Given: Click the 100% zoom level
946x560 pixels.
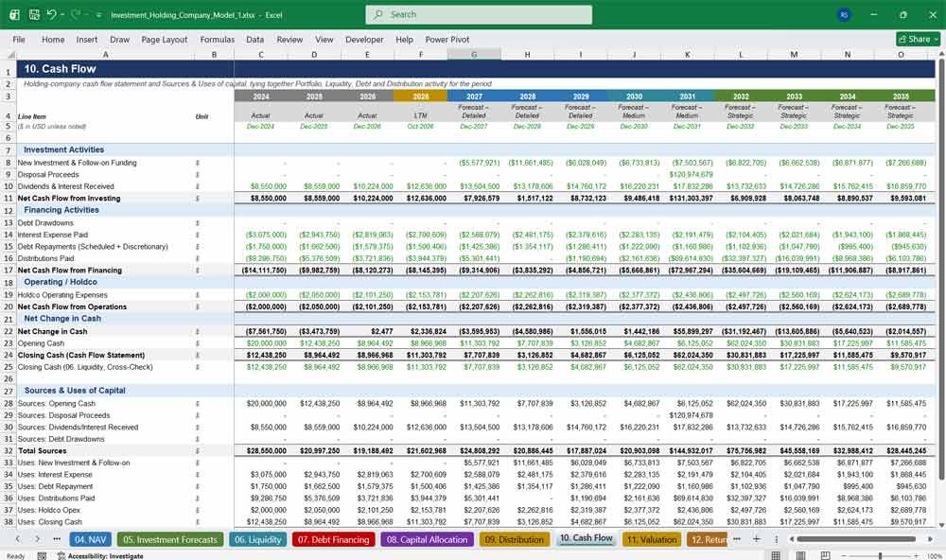Looking at the screenshot, I should click(x=934, y=556).
